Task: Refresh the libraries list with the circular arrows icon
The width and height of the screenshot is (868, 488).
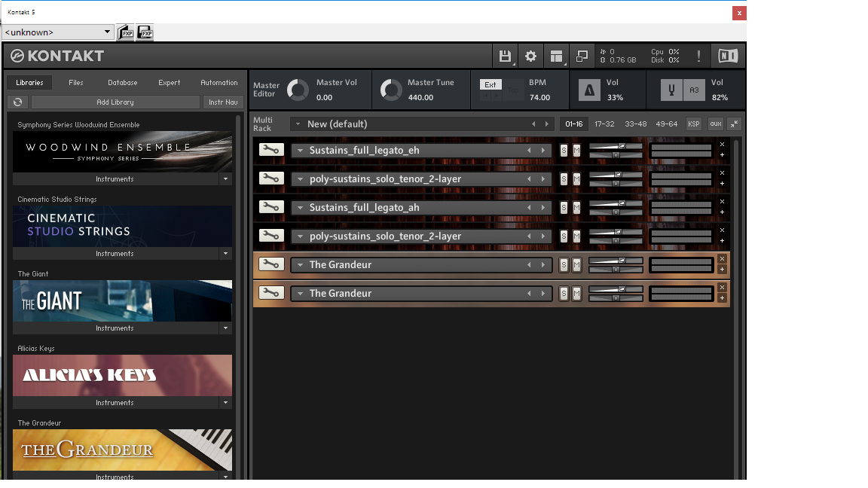Action: tap(18, 102)
